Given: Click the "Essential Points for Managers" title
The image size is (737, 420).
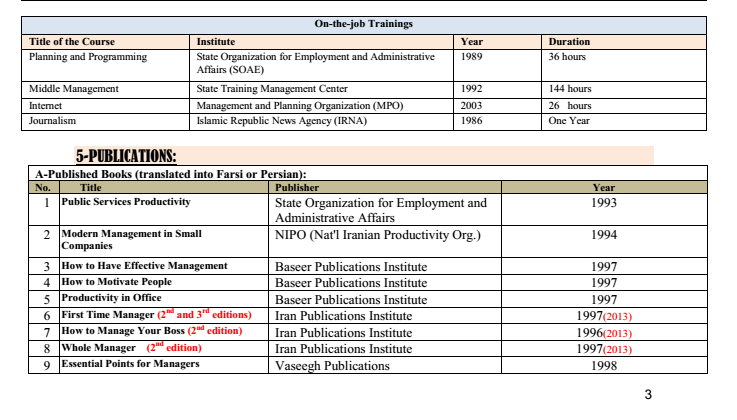Looking at the screenshot, I should click(x=130, y=364).
